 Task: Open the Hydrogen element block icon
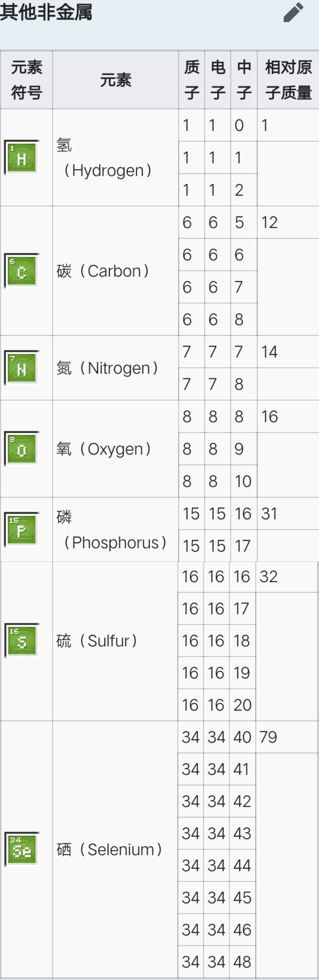(x=21, y=157)
